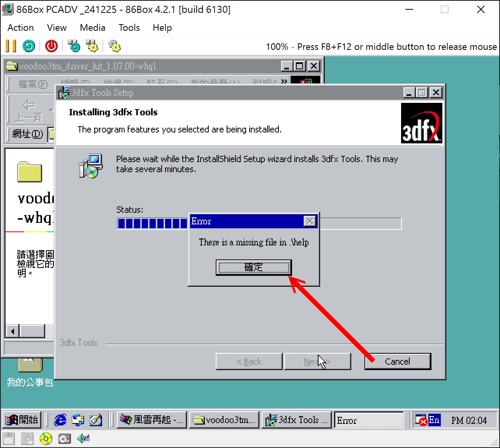Open the 我的公事包 desktop icon
The height and width of the screenshot is (448, 500).
[30, 372]
